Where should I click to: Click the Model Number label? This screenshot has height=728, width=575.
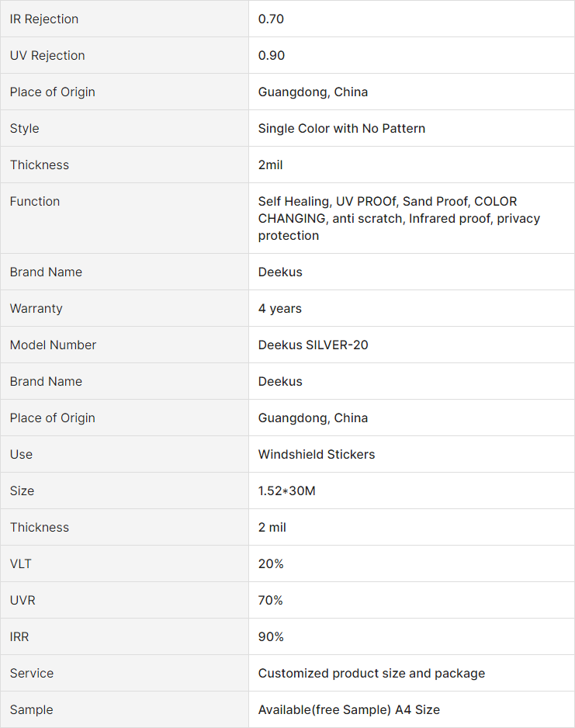pos(53,345)
